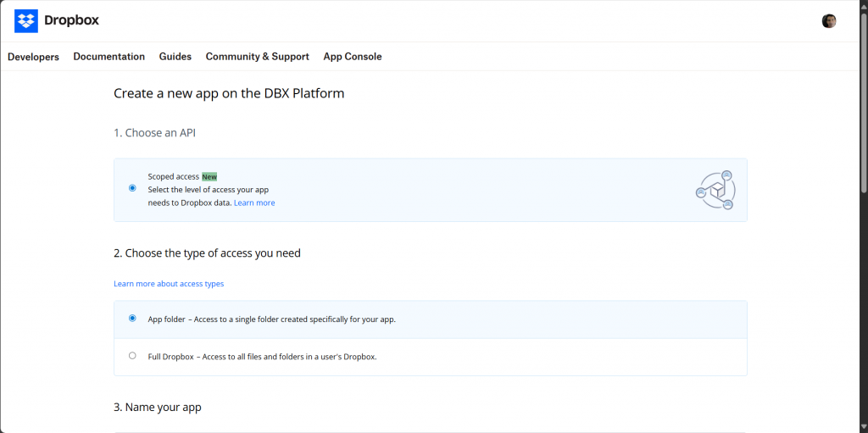Select the Scoped access radio button
Viewport: 868px width, 433px height.
pos(131,188)
